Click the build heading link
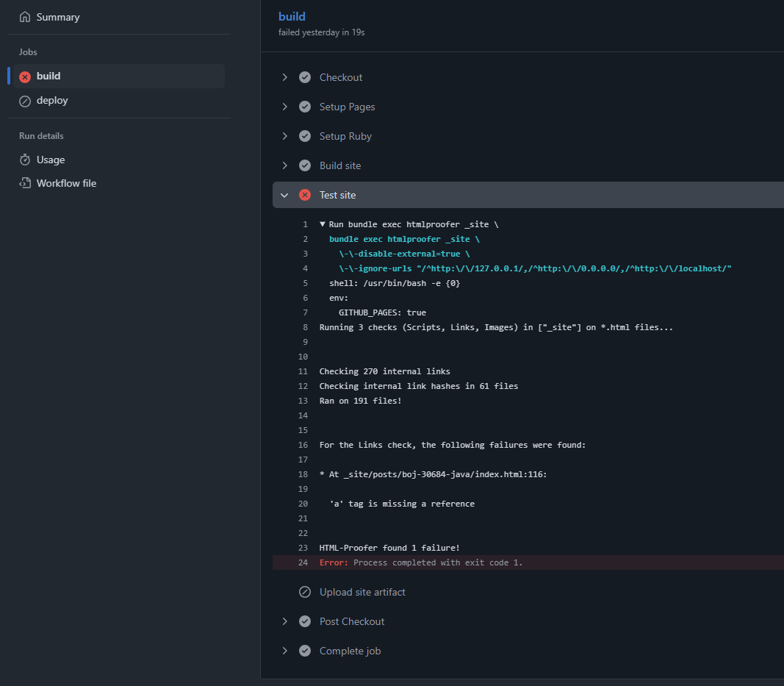This screenshot has height=686, width=784. tap(292, 16)
